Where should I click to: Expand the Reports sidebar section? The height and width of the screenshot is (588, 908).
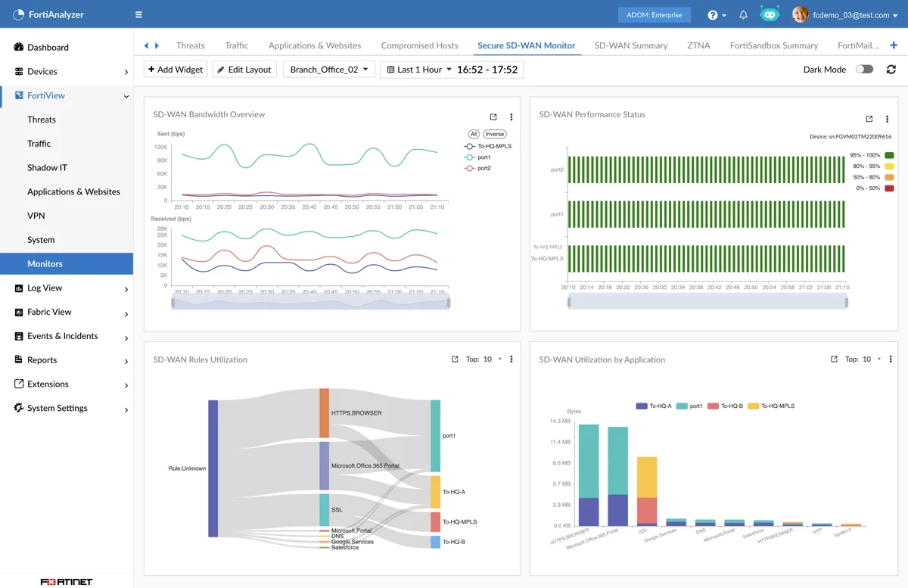pos(126,361)
